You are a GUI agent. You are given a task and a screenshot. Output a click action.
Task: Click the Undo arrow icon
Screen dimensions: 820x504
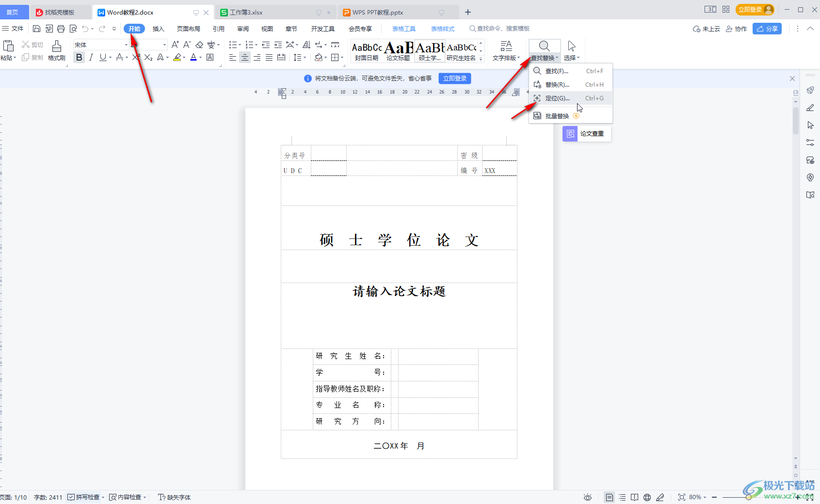[x=85, y=29]
